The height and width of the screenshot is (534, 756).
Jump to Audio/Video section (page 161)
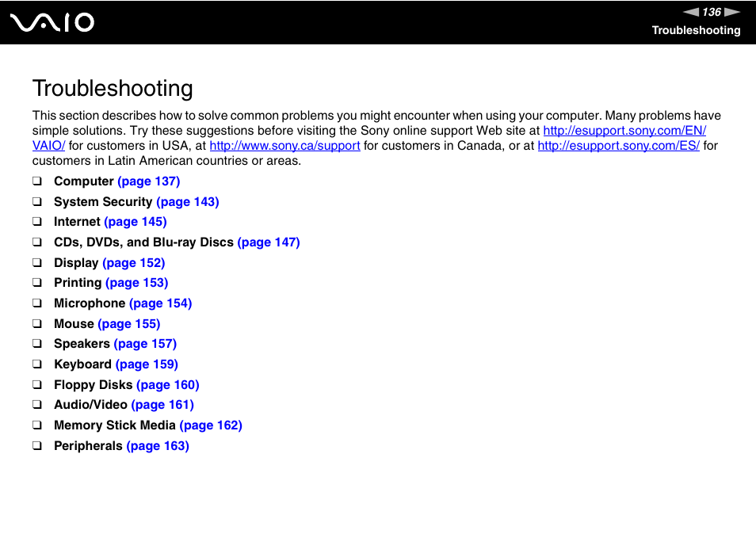pyautogui.click(x=162, y=405)
